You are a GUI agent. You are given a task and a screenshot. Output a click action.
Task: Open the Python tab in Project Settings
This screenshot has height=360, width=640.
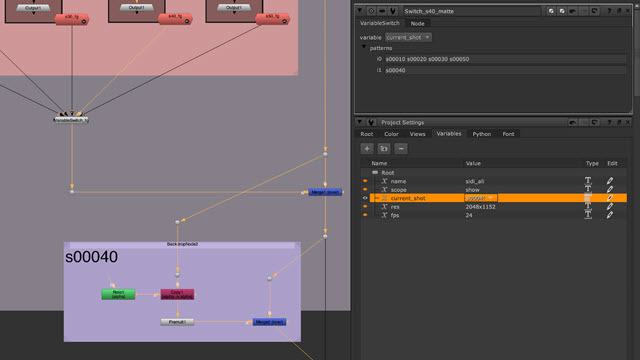pos(482,134)
